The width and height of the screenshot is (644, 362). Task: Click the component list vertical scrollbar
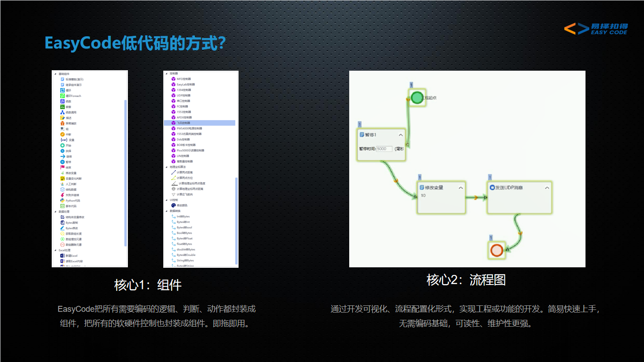pyautogui.click(x=126, y=173)
